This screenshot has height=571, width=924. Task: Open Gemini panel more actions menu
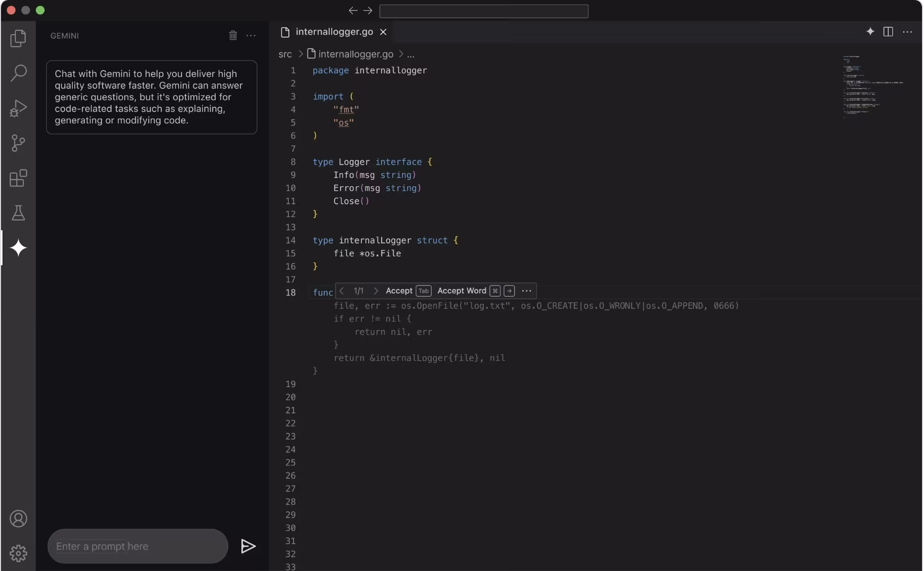coord(251,35)
